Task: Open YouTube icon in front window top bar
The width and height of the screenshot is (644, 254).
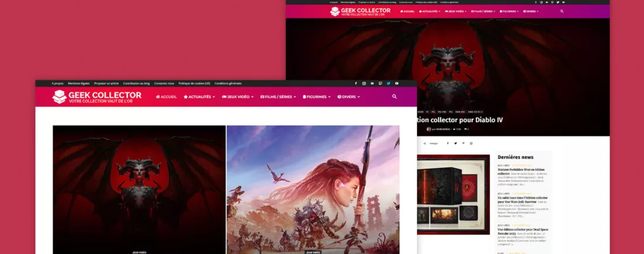Action: 397,83
